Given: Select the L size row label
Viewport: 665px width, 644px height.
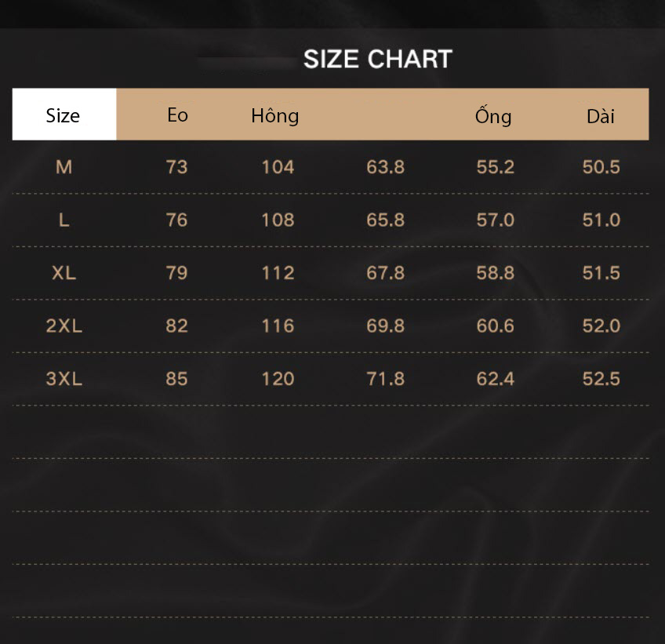Looking at the screenshot, I should (x=64, y=220).
